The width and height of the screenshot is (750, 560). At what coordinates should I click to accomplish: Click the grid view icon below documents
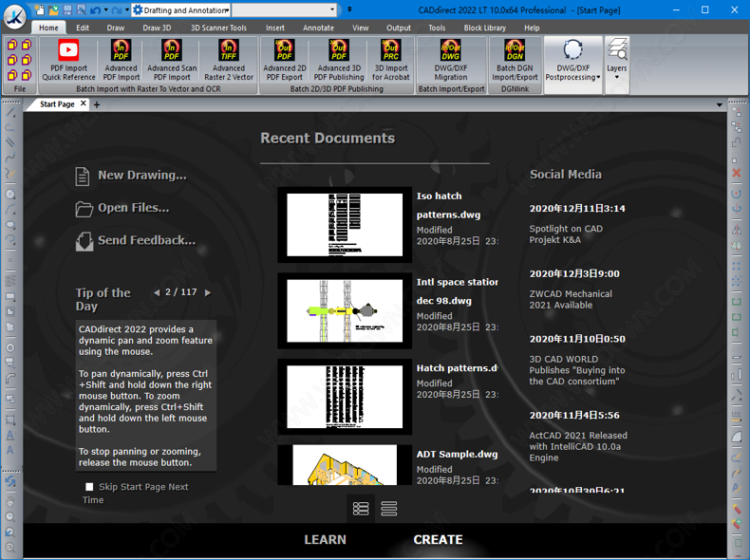(361, 509)
